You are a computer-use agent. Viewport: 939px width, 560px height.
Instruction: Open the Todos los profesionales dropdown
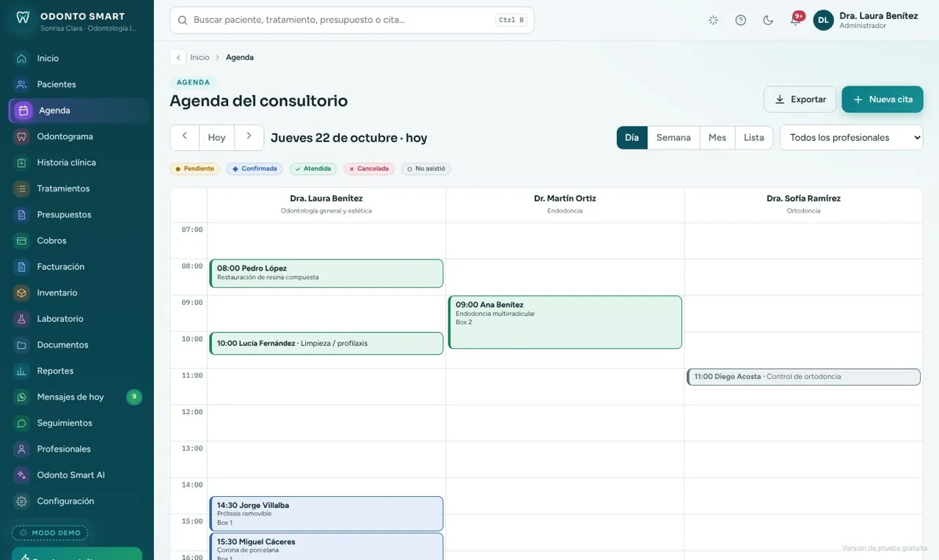point(852,138)
